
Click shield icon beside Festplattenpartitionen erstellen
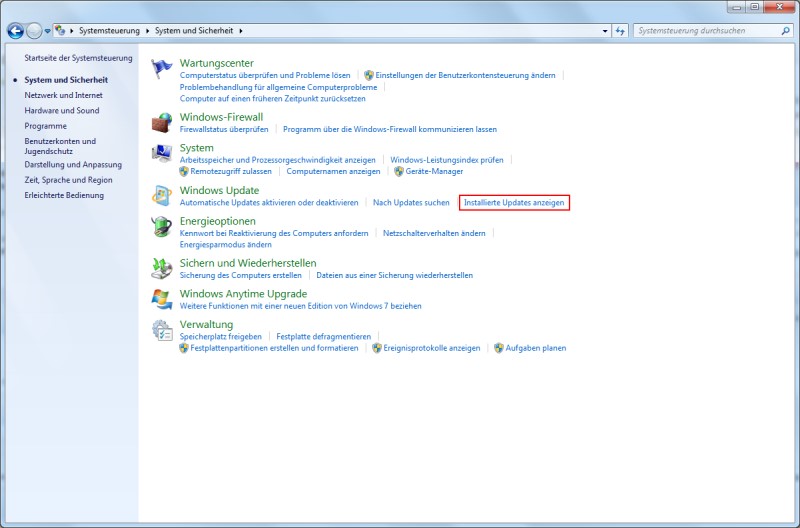click(184, 348)
